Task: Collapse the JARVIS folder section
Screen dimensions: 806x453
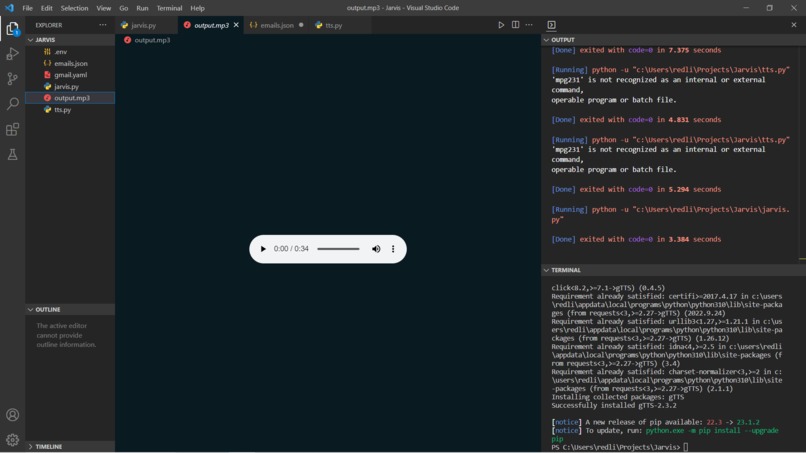Action: coord(70,40)
